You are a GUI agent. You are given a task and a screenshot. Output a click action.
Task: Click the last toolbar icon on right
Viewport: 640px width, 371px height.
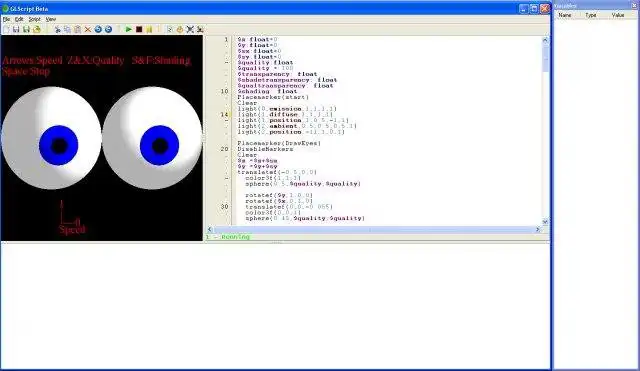(200, 29)
